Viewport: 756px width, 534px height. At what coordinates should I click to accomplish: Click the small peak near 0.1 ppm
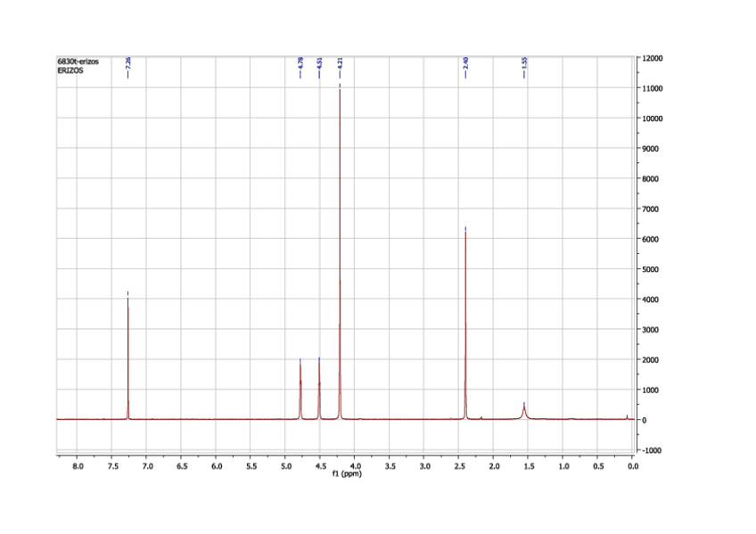(x=627, y=416)
